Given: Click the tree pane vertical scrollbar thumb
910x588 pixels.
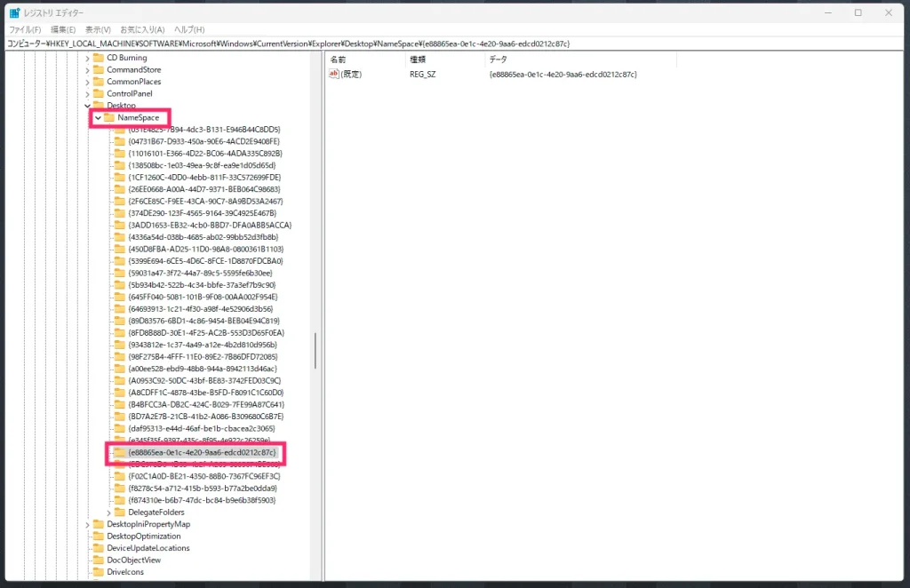Looking at the screenshot, I should [315, 351].
